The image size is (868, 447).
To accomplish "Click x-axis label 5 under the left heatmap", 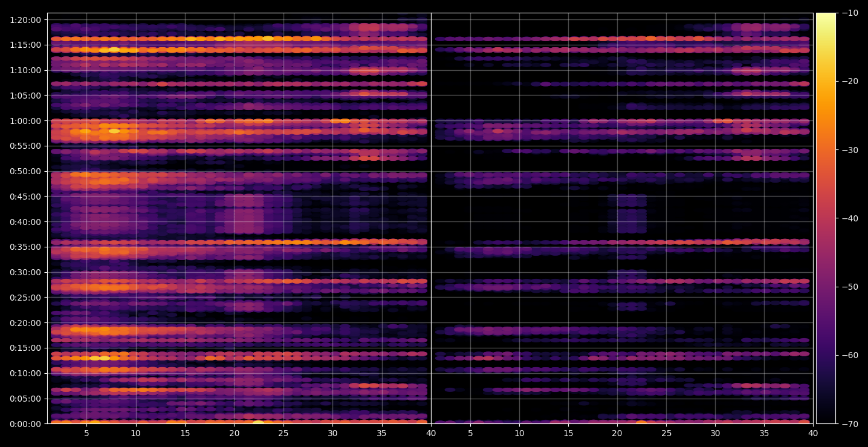I will (x=86, y=433).
